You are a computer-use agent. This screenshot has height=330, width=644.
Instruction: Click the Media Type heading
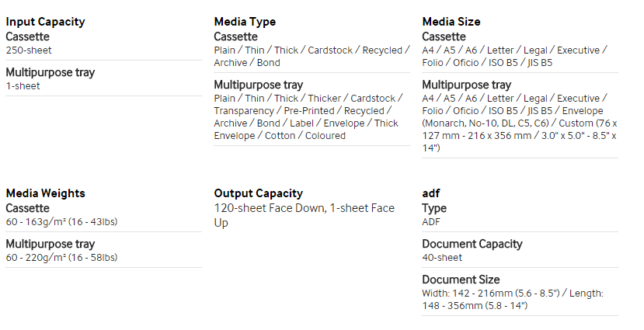click(x=245, y=22)
